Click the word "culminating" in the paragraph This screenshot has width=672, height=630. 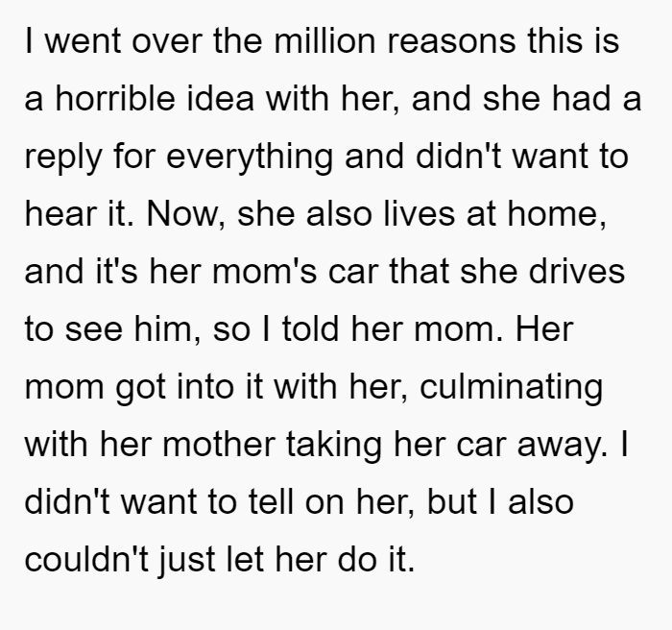point(512,387)
